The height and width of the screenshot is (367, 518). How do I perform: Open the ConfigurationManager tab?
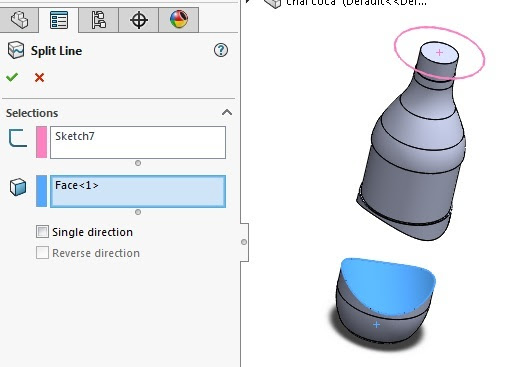click(x=99, y=20)
